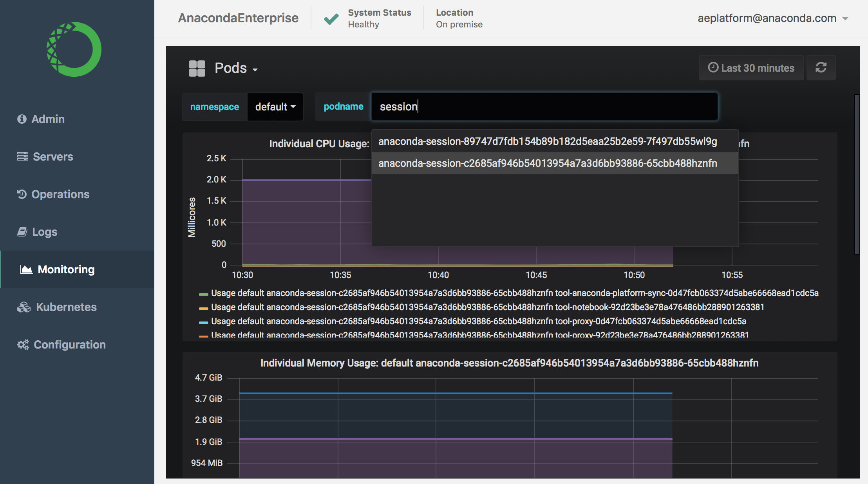Select anaconda-session-89747d7f pod suggestion

[547, 141]
